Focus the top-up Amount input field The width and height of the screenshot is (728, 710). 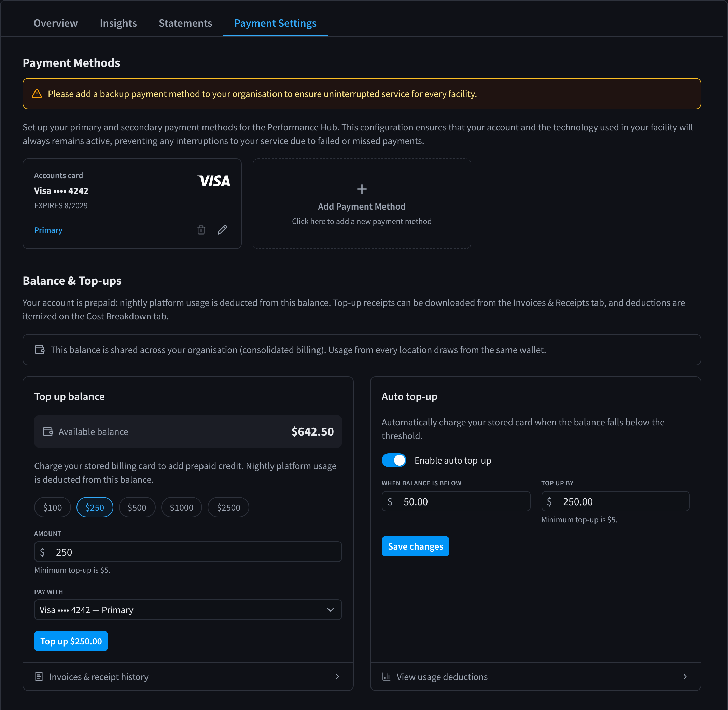click(188, 552)
